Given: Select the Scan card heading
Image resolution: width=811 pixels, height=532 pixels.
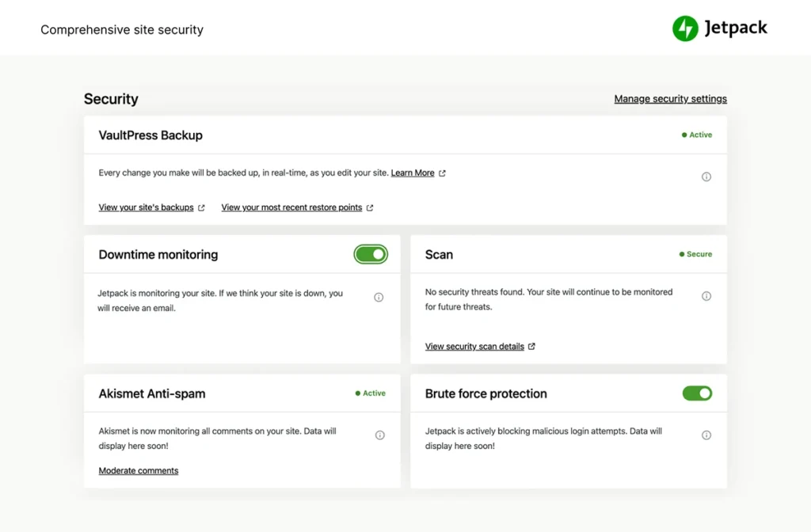Looking at the screenshot, I should click(x=439, y=255).
